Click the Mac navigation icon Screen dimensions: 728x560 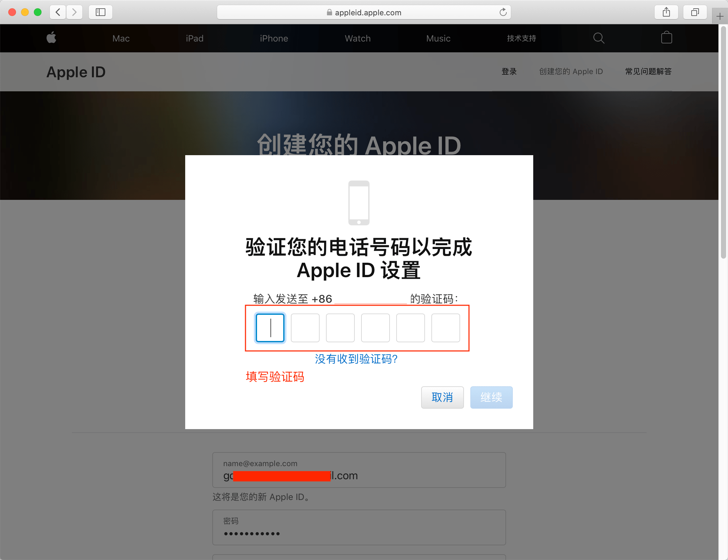click(121, 38)
